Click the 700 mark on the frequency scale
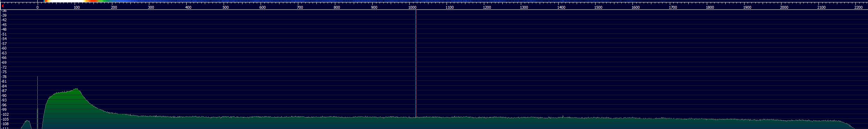 pyautogui.click(x=300, y=7)
